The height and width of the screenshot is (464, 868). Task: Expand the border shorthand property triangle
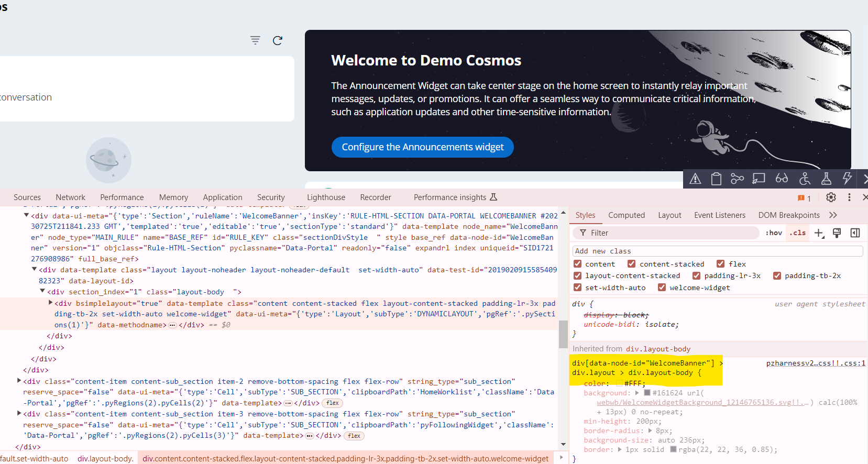click(x=620, y=449)
